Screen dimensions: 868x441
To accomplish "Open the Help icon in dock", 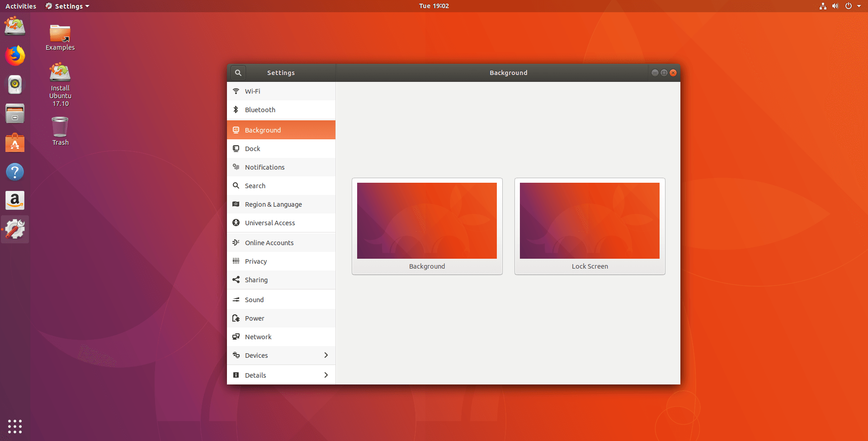I will 15,172.
